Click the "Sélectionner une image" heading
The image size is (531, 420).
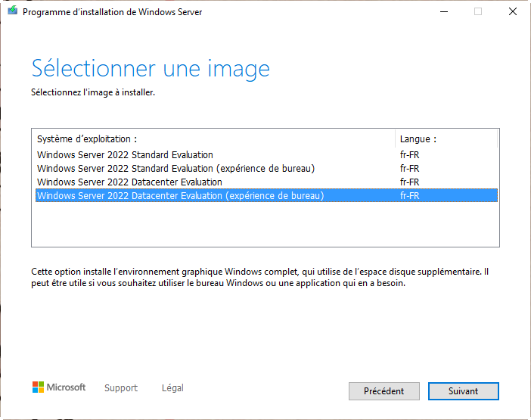pyautogui.click(x=151, y=69)
